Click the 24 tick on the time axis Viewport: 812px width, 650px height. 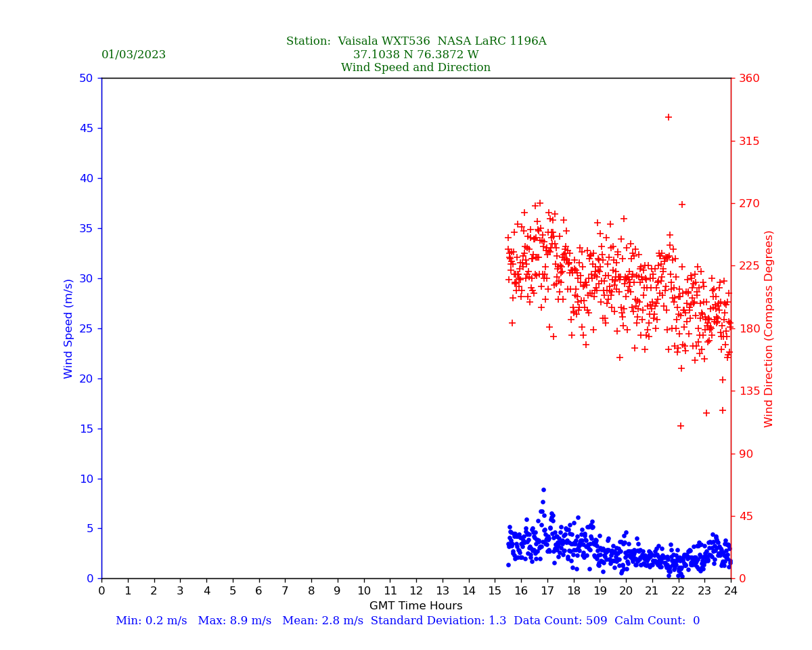(731, 591)
